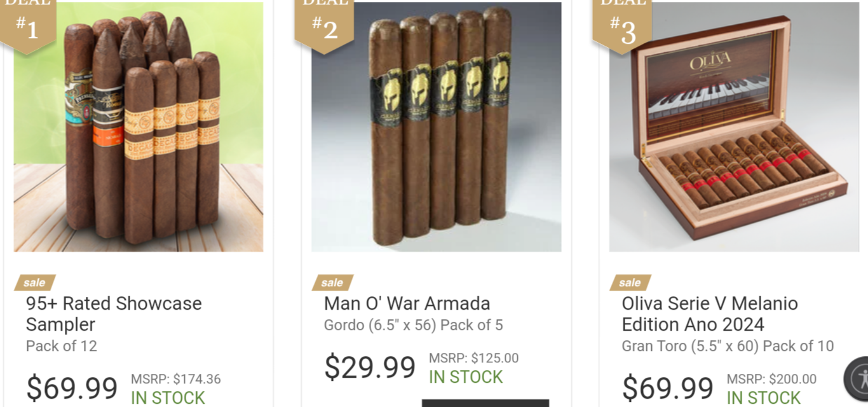Click the sale tag above Oliva Serie V
The width and height of the screenshot is (868, 407).
point(630,282)
